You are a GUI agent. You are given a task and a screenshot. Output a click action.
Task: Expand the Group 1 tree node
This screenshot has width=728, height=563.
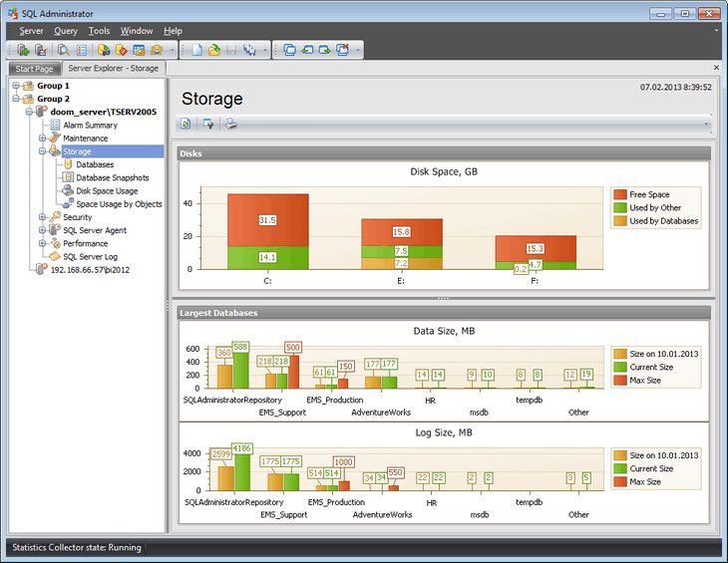point(16,87)
